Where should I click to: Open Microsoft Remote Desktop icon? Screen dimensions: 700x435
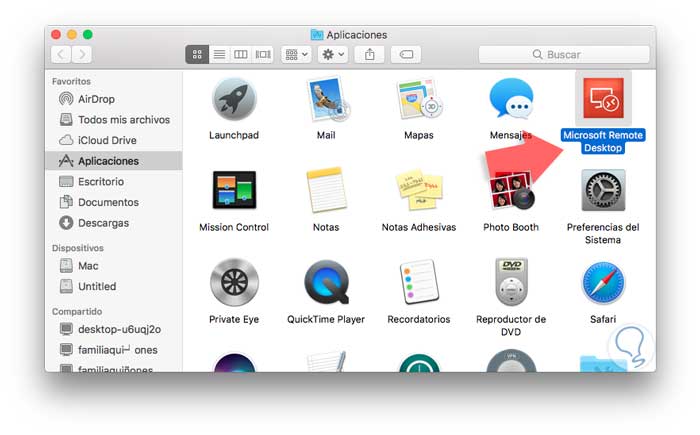[x=603, y=98]
